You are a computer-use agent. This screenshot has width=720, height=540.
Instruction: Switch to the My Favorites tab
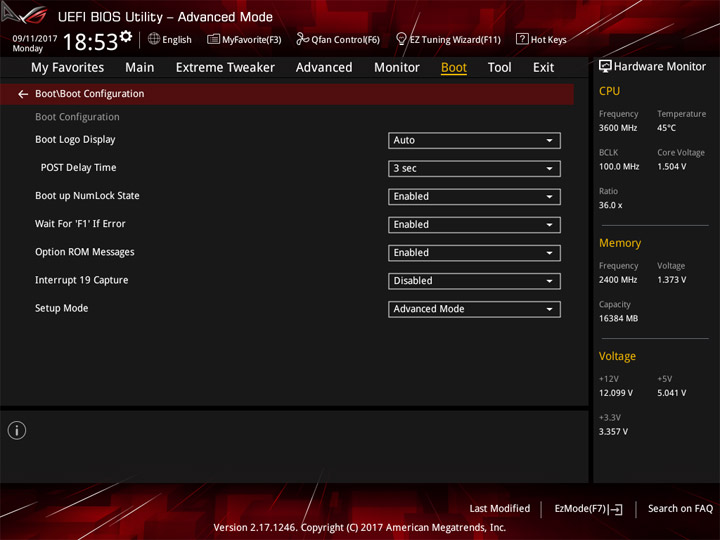tap(68, 68)
